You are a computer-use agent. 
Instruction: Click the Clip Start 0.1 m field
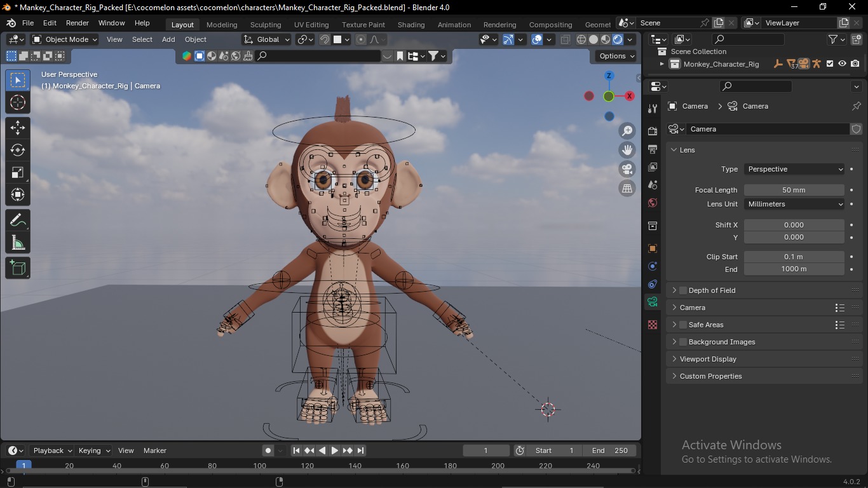click(x=794, y=257)
